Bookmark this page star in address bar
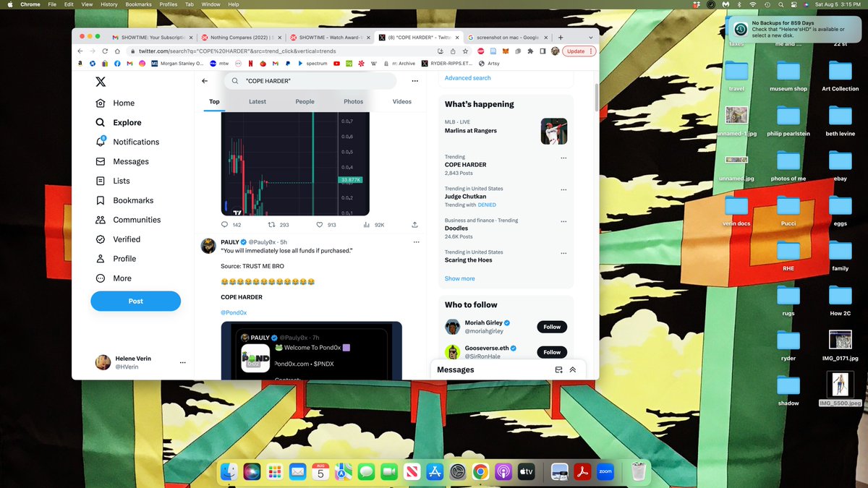 [x=465, y=51]
